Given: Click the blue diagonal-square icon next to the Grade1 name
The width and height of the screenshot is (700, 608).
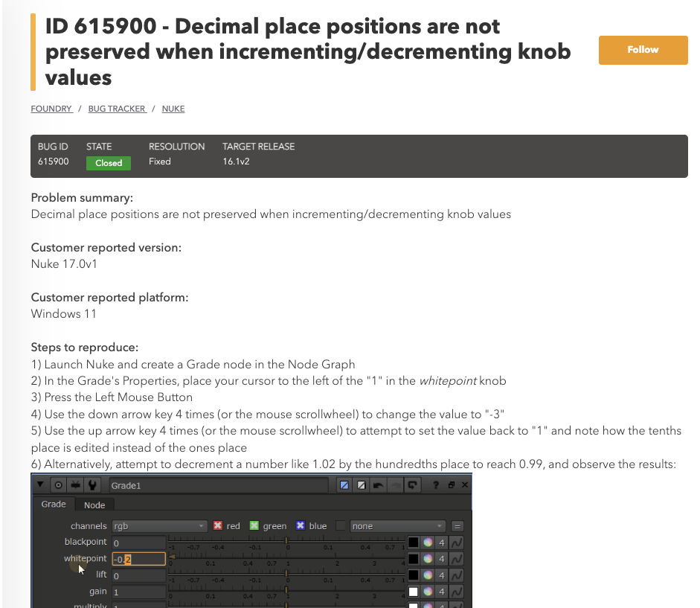Looking at the screenshot, I should pos(344,485).
